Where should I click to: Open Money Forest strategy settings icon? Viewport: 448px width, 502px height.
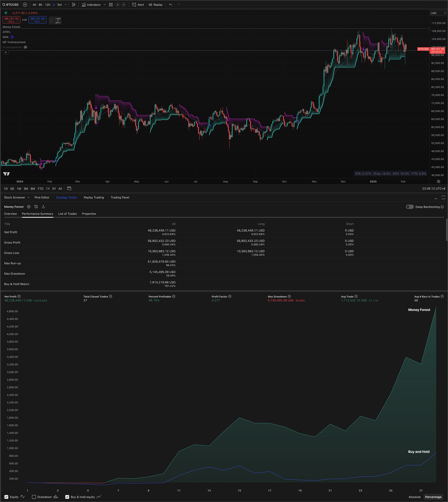(x=29, y=207)
